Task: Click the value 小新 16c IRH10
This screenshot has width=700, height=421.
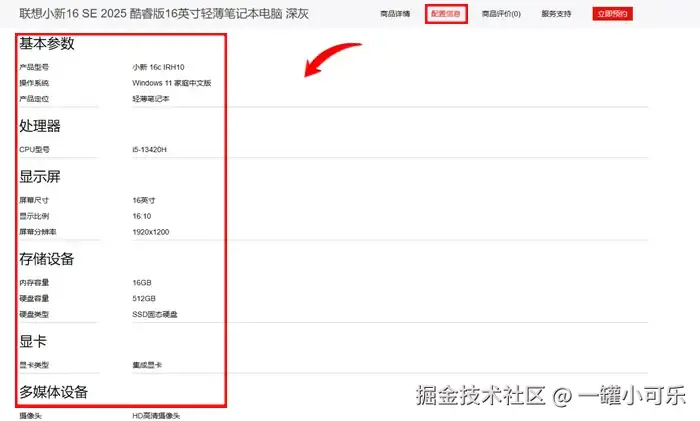Action: 158,67
